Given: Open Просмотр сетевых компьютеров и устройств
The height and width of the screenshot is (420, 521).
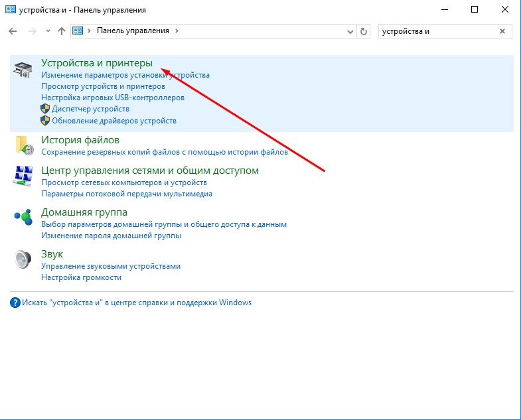Looking at the screenshot, I should pos(124,182).
